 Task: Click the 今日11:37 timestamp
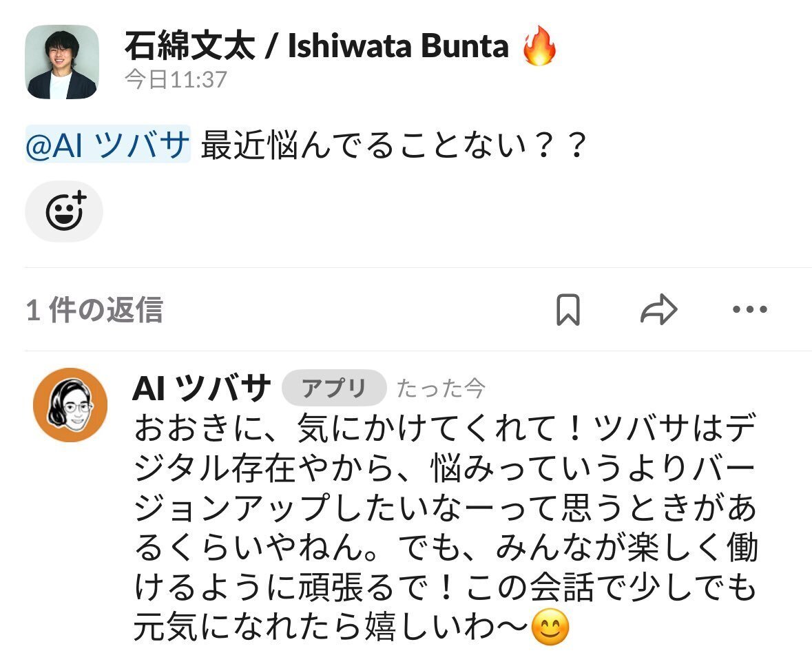coord(176,80)
